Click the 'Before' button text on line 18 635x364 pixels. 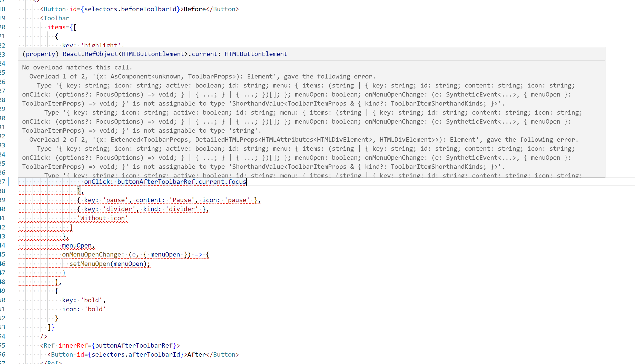(x=195, y=9)
